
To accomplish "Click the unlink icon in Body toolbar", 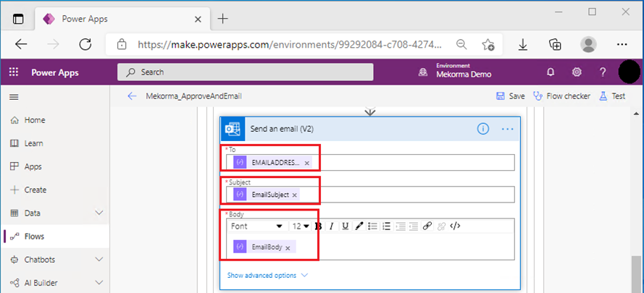I will pos(441,226).
